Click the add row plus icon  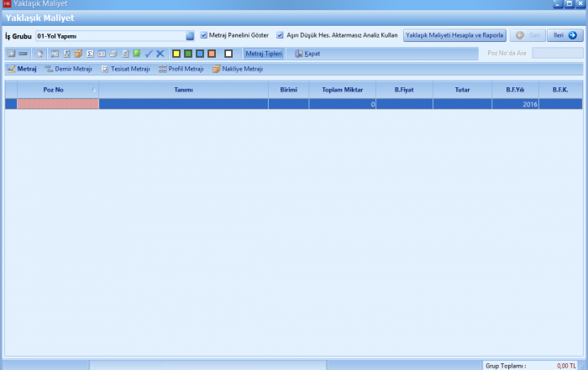click(x=11, y=54)
